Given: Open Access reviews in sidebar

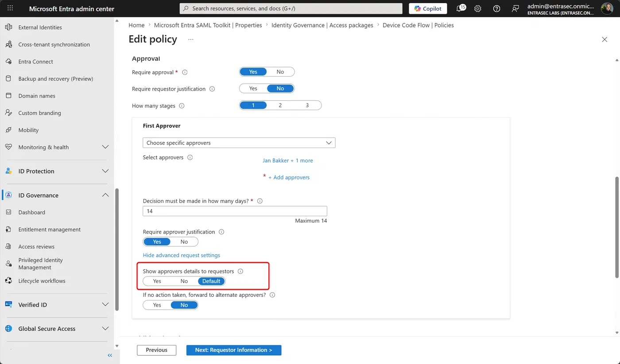Looking at the screenshot, I should tap(36, 247).
